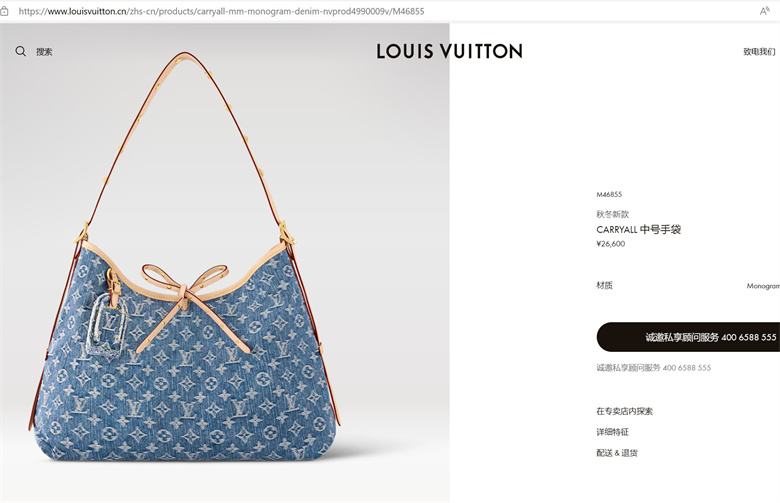This screenshot has width=780, height=503.
Task: Click the denim luggage tag on bag photo
Action: tap(108, 324)
